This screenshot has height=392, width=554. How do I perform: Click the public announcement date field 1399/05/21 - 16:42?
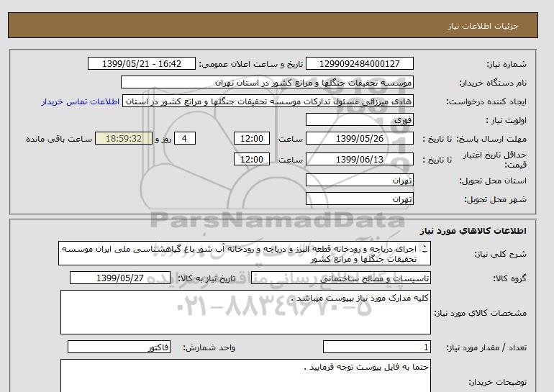click(x=141, y=63)
